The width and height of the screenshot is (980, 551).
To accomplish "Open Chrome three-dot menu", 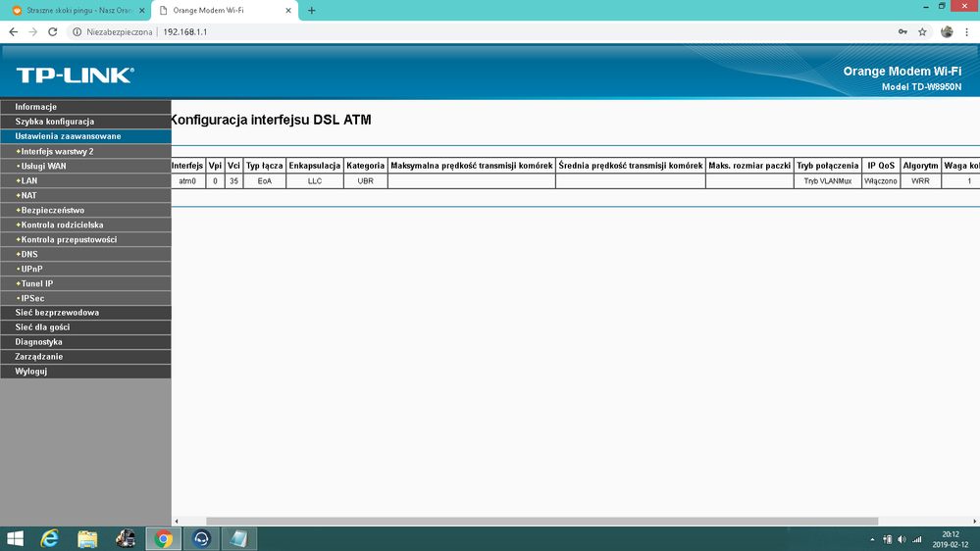I will (x=967, y=31).
